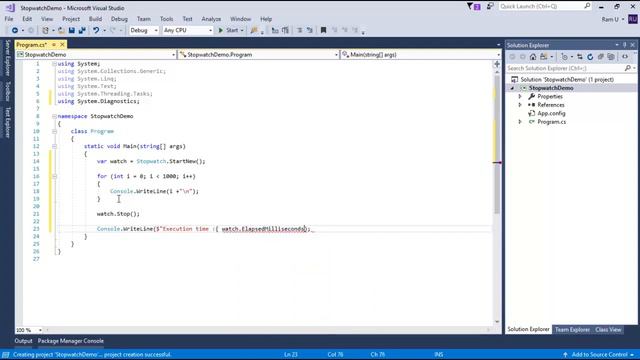This screenshot has width=640, height=360.
Task: Click the Solution Explorer search magnifier icon
Action: coord(628,68)
